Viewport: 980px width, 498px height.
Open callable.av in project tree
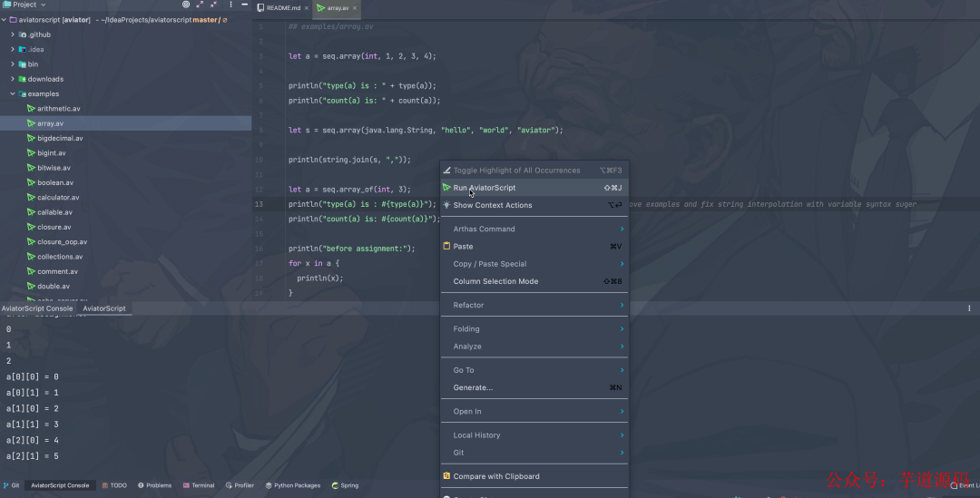coord(55,212)
